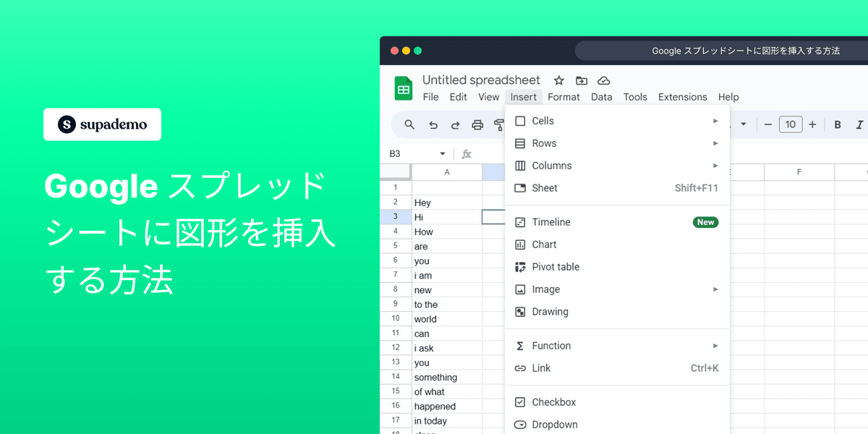Viewport: 868px width, 434px height.
Task: Toggle italic formatting
Action: click(858, 124)
